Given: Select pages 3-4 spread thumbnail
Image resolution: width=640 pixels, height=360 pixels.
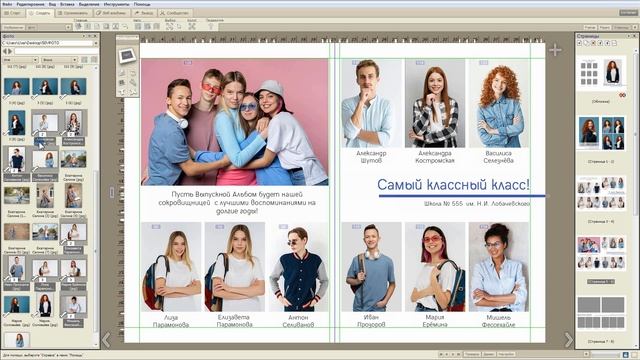Looking at the screenshot, I should tap(601, 193).
